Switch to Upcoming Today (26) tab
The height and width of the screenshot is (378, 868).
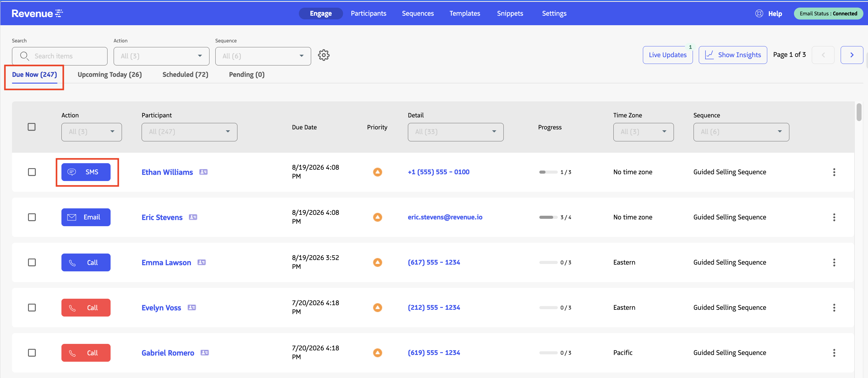coord(110,74)
